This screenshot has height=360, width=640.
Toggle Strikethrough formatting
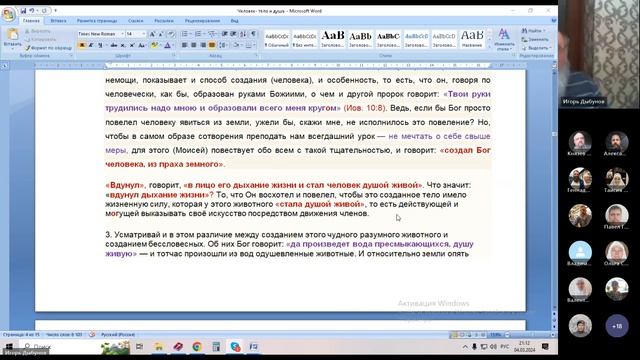click(x=114, y=45)
